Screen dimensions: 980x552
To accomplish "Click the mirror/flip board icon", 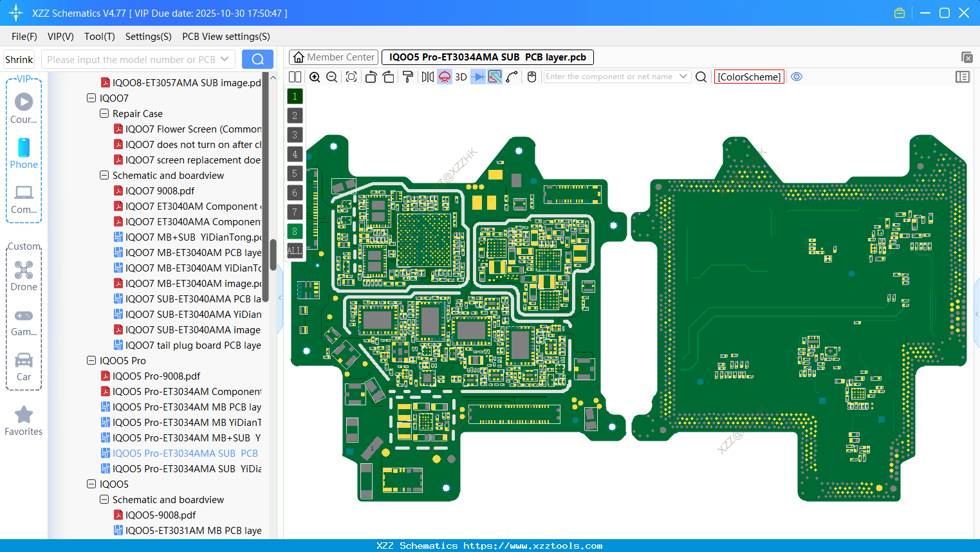I will (427, 77).
